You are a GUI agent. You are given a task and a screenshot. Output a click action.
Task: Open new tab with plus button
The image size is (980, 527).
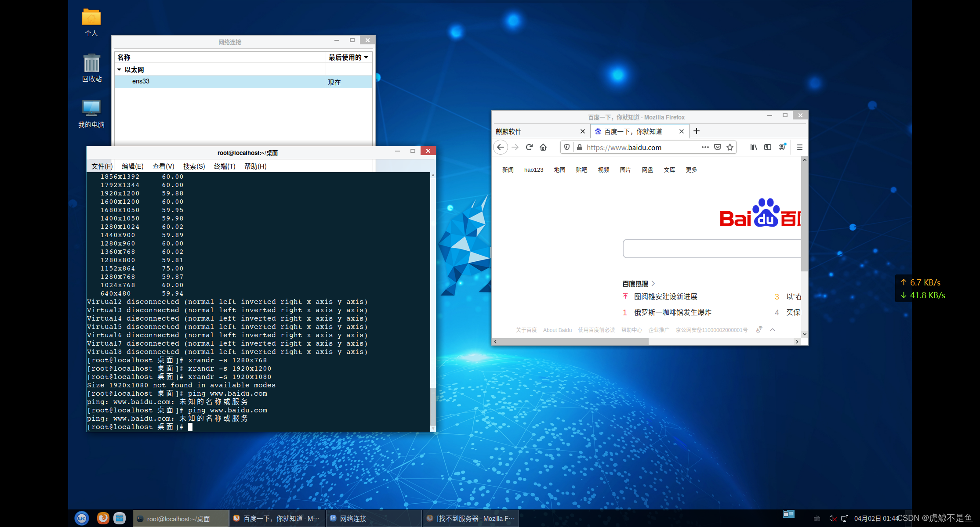click(697, 131)
